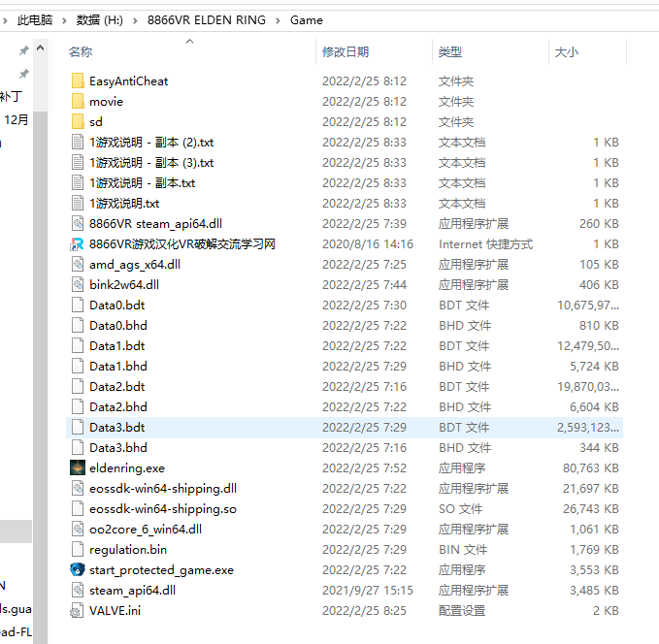Click the Data0.bdt file icon

78,305
